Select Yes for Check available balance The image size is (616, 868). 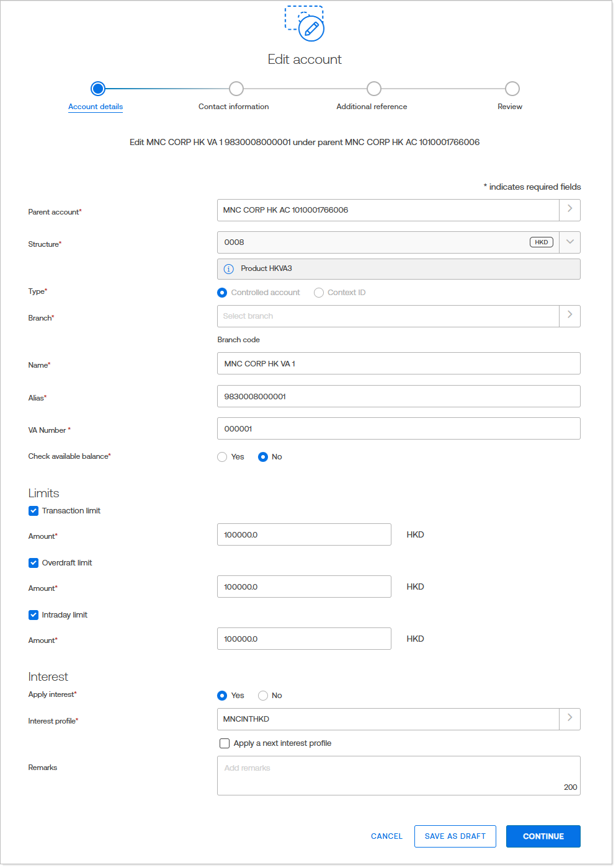[222, 457]
